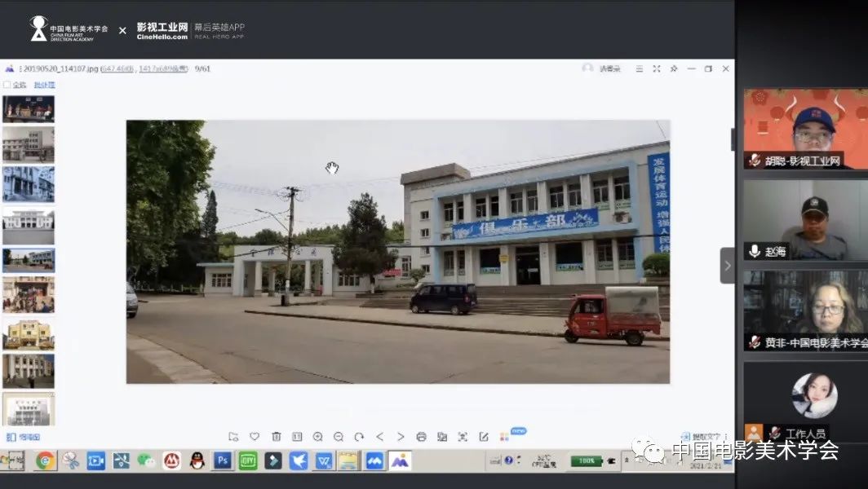Image resolution: width=868 pixels, height=489 pixels.
Task: Click the favorite heart icon in bottom toolbar
Action: click(x=255, y=437)
